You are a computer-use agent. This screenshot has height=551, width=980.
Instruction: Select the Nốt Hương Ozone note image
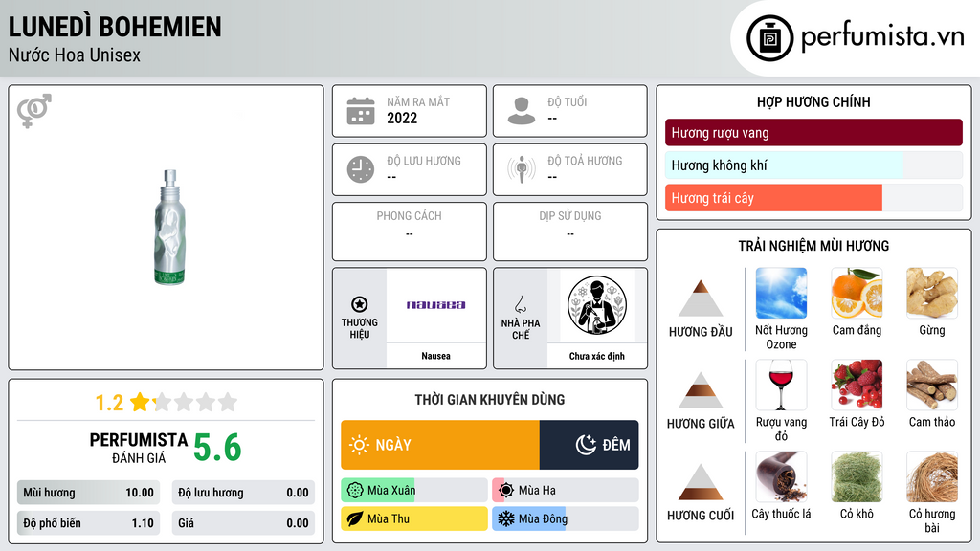pos(781,293)
